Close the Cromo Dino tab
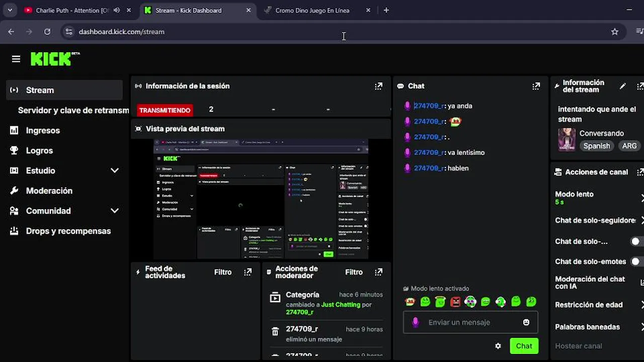The height and width of the screenshot is (362, 644). point(368,10)
